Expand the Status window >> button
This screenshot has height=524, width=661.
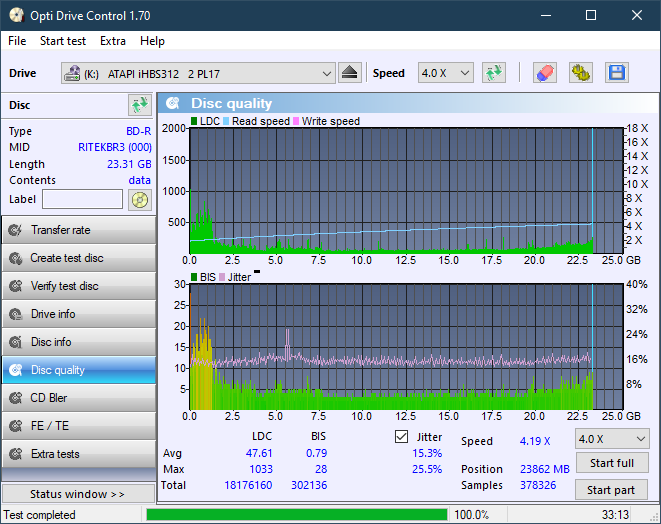[78, 494]
